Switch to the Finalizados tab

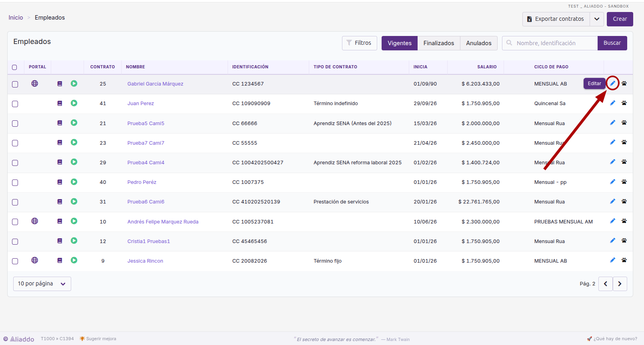(439, 43)
